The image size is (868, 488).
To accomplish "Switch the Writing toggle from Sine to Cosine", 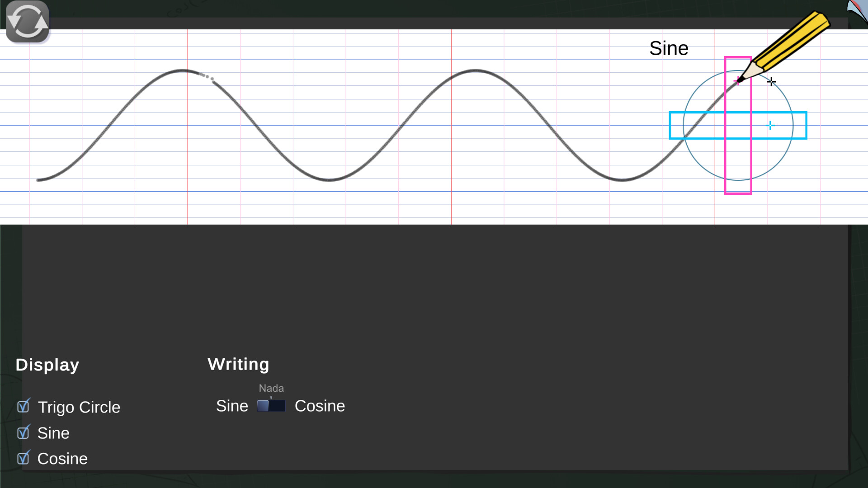I will coord(278,405).
